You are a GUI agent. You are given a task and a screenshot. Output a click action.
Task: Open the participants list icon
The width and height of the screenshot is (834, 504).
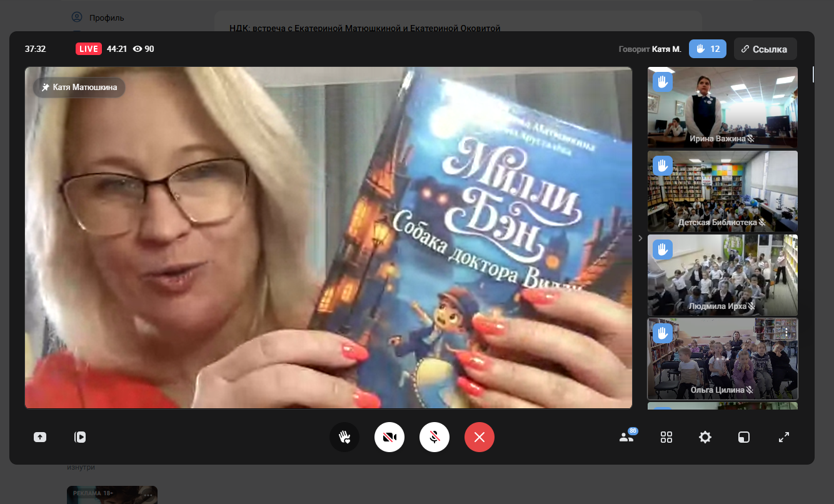click(x=626, y=437)
